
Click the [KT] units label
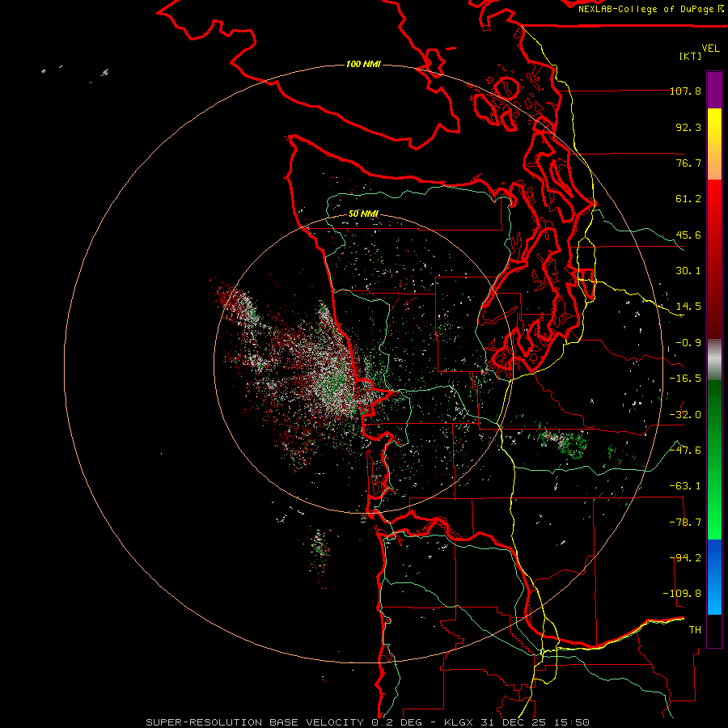691,56
